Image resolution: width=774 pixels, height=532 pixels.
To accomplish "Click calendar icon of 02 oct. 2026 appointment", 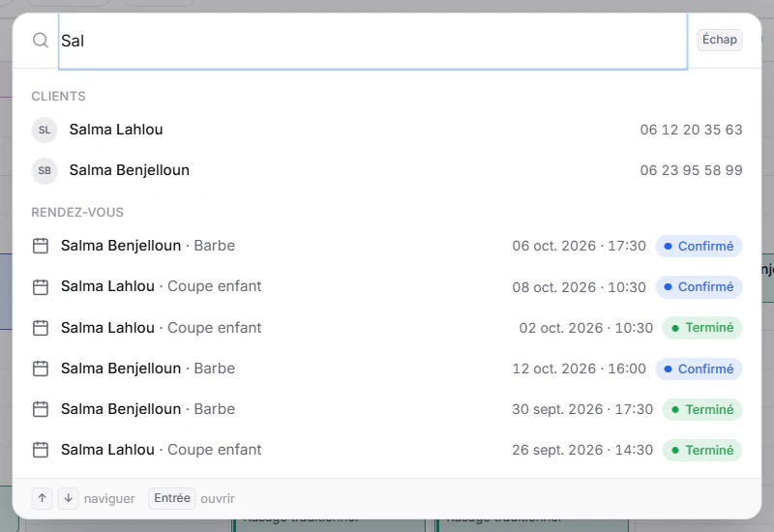I will (x=41, y=328).
